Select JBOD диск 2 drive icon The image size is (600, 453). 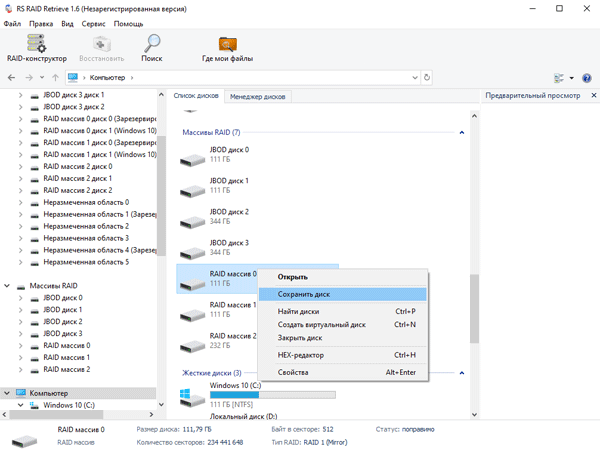coord(192,222)
